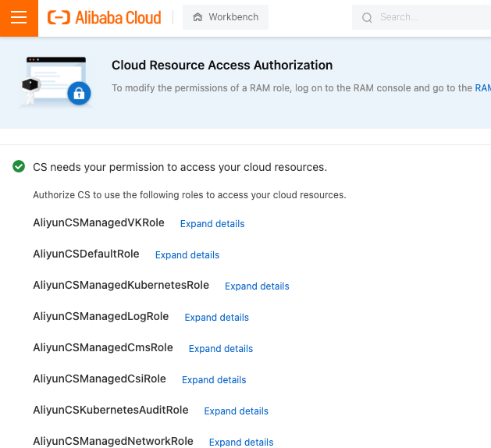Expand details for AliyunCSManagedKubernetesRole
491x448 pixels.
pos(257,286)
